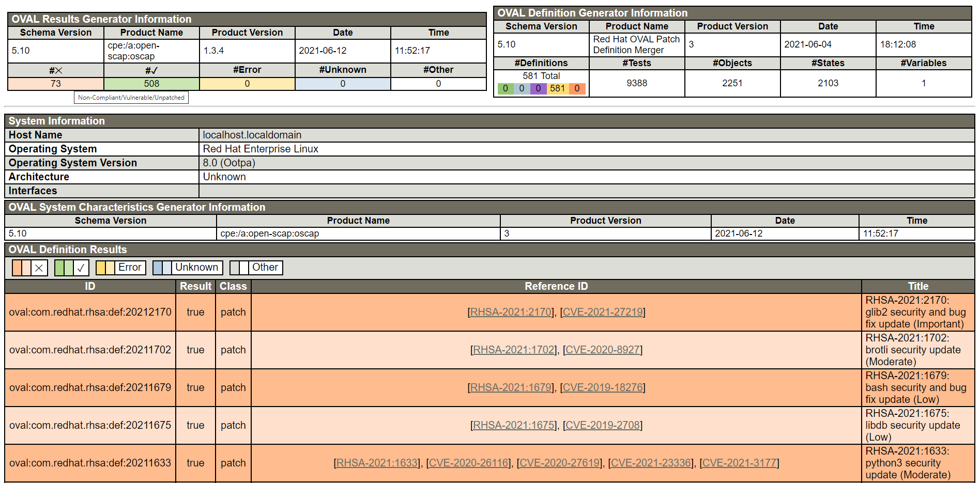The height and width of the screenshot is (483, 980).
Task: Click the orange swatch in results legend
Action: point(17,268)
